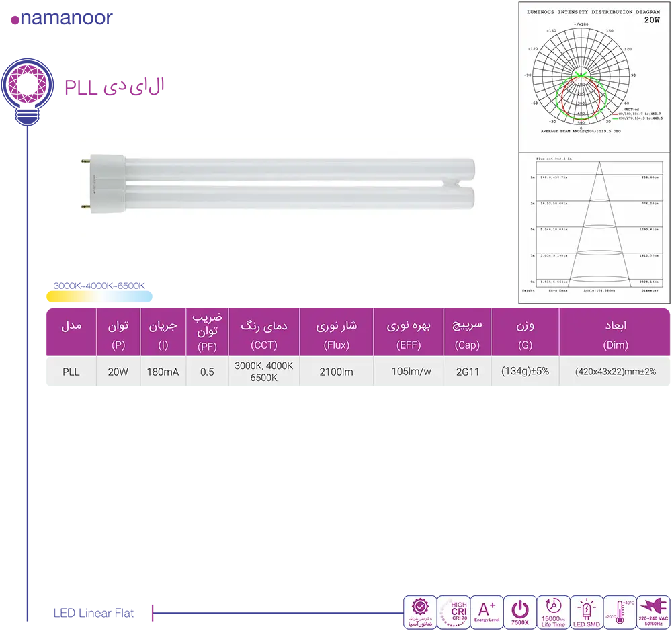Click the 105lm/w efficiency value
Image resolution: width=672 pixels, height=631 pixels.
[411, 372]
